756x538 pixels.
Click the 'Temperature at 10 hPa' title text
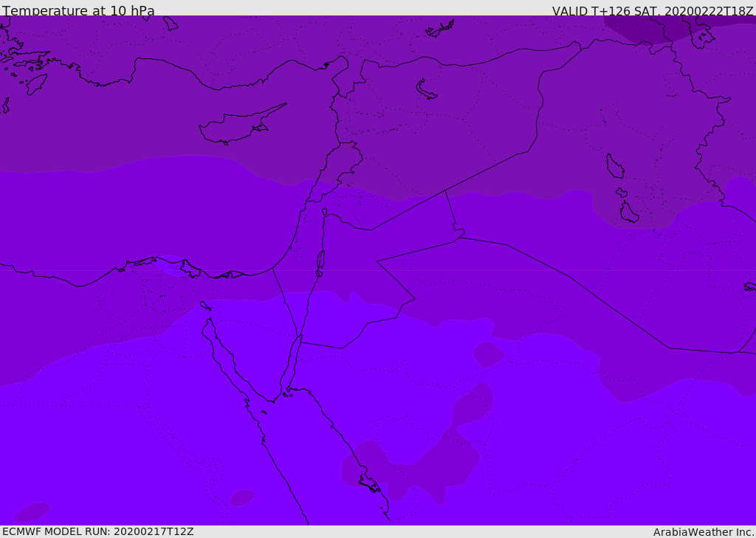pos(78,10)
